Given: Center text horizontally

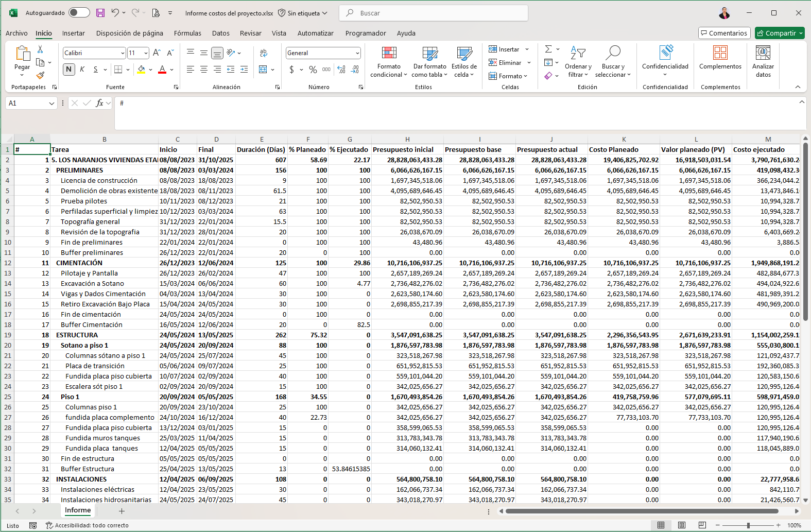Looking at the screenshot, I should coord(204,69).
